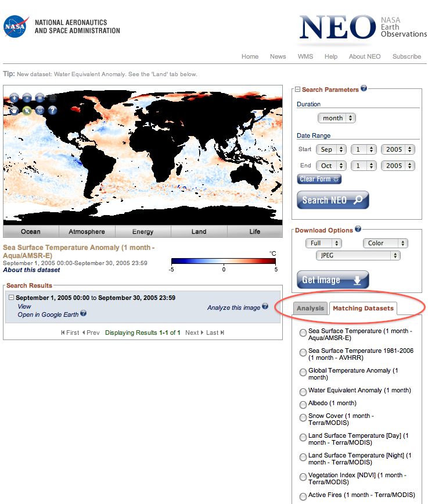Viewport: 428px width, 504px height.
Task: Click the map help question mark icon
Action: 52,110
